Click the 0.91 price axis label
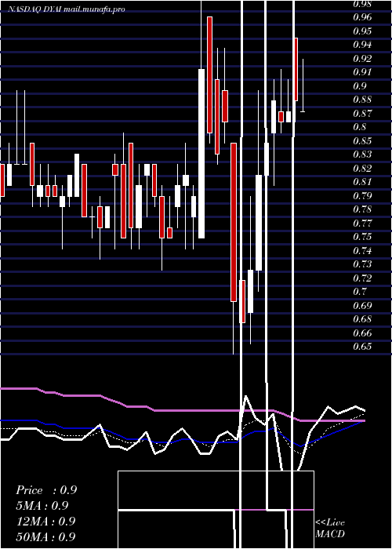Screen dimensions: 392x549 (x=362, y=72)
